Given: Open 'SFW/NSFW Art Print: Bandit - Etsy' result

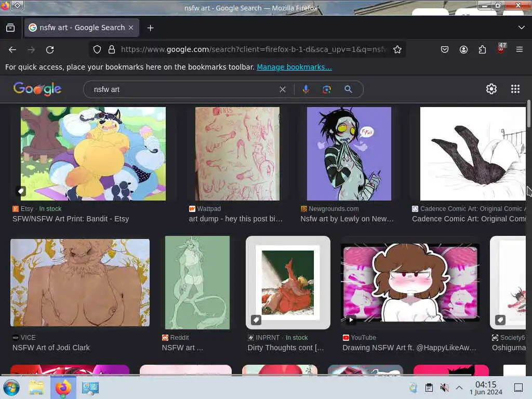Looking at the screenshot, I should coord(71,219).
